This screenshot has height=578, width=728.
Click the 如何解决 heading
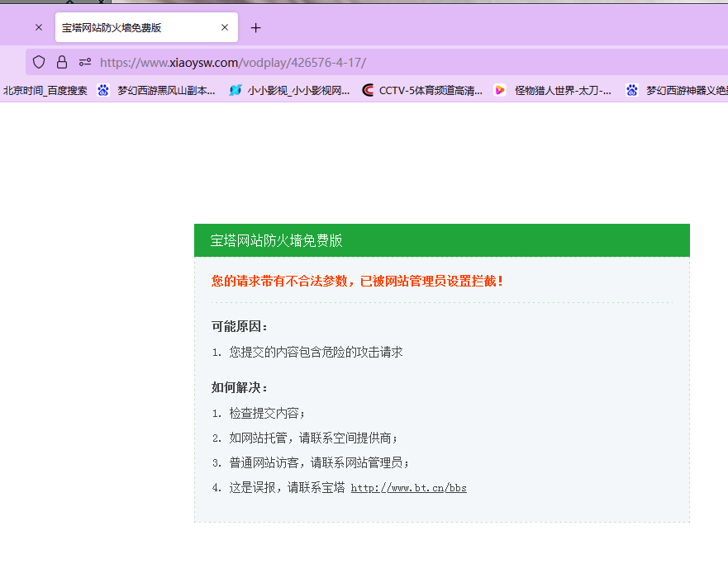239,388
